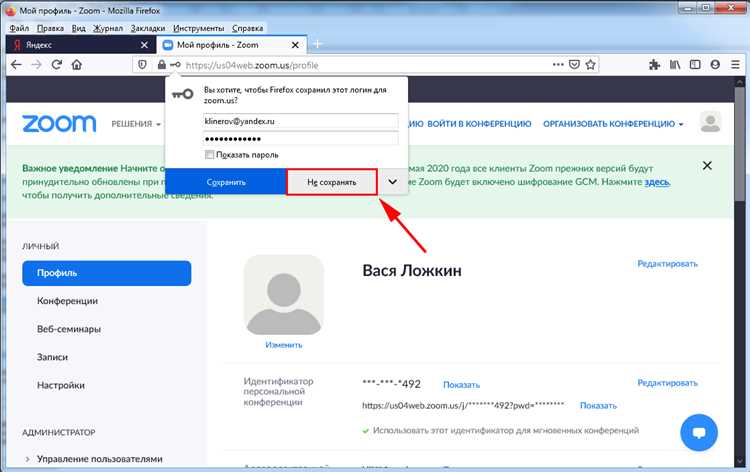Open the Правка menu

click(x=50, y=28)
